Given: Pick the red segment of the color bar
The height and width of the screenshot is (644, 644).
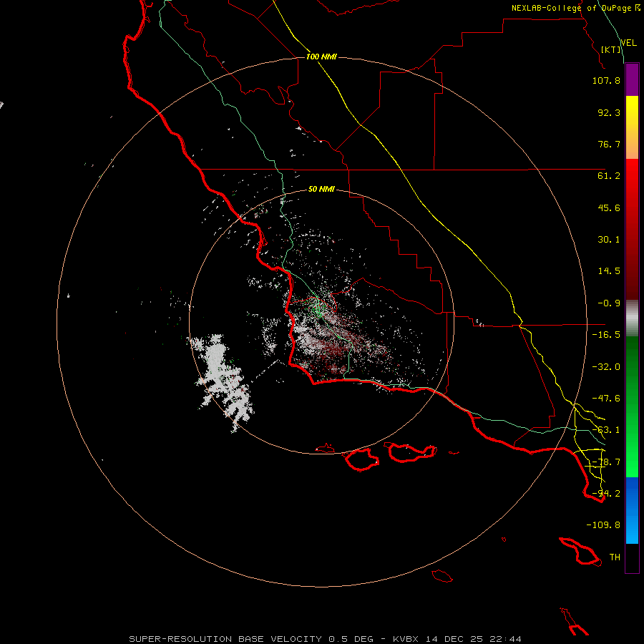Looking at the screenshot, I should (x=632, y=229).
